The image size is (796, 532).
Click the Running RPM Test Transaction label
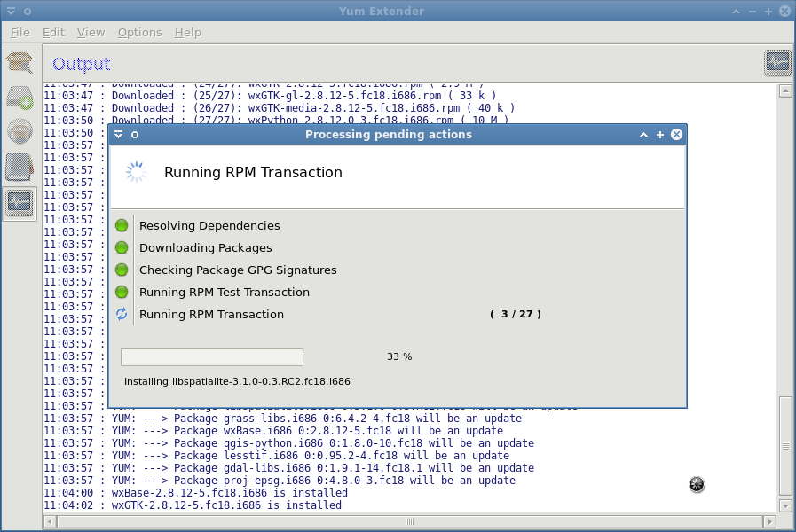click(x=224, y=292)
